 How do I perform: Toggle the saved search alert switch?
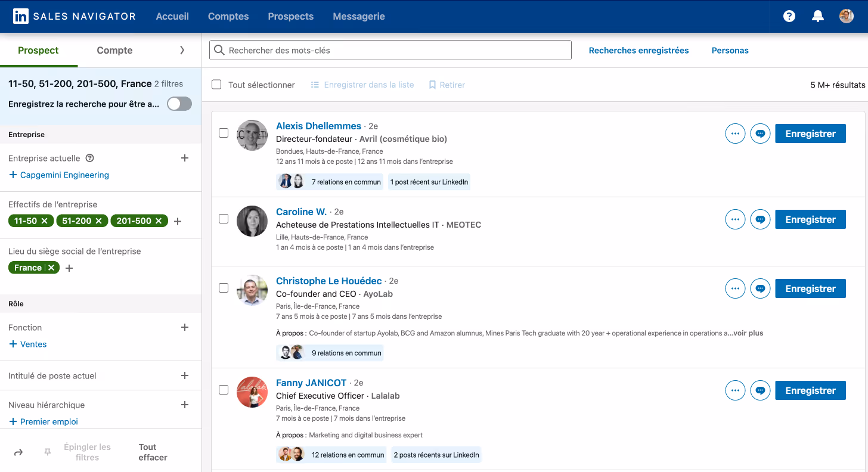click(x=179, y=104)
